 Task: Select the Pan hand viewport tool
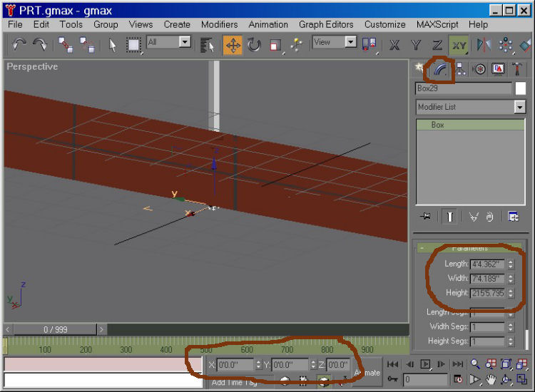coord(491,379)
